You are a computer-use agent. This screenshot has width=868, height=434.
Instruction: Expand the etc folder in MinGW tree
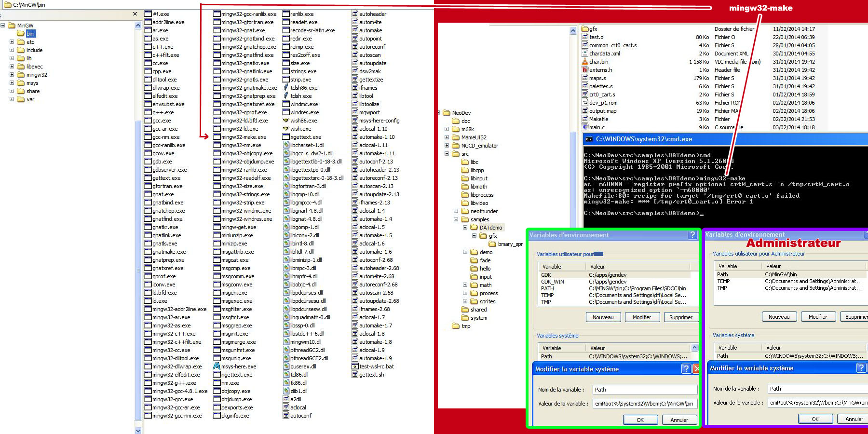tap(12, 42)
